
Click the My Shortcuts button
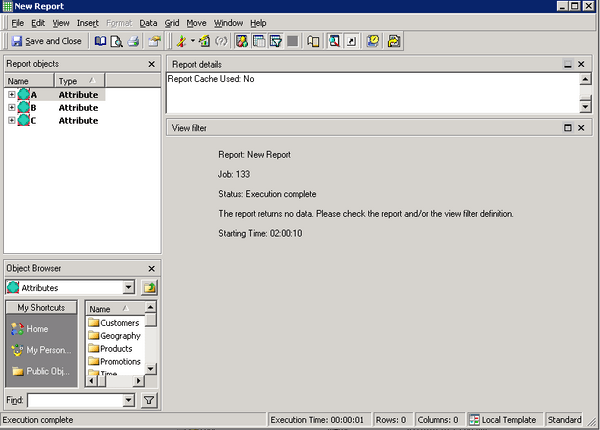click(x=41, y=307)
